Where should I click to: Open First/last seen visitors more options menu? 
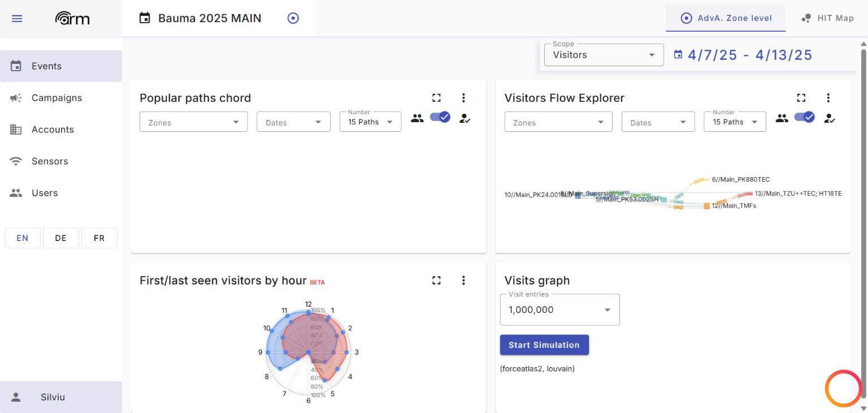pyautogui.click(x=463, y=281)
